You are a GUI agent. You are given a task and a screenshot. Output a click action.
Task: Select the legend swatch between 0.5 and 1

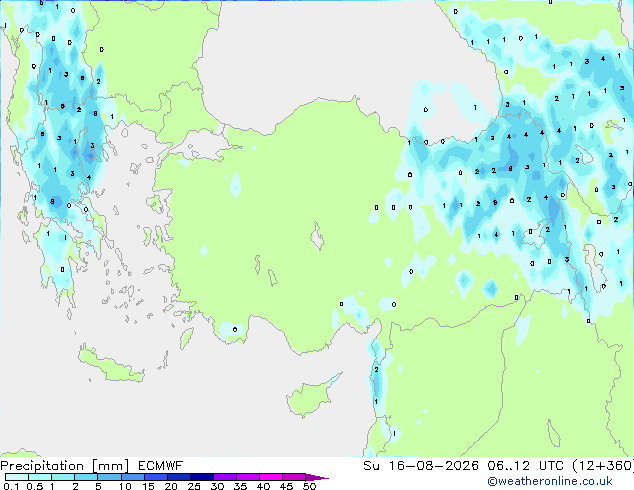click(40, 477)
